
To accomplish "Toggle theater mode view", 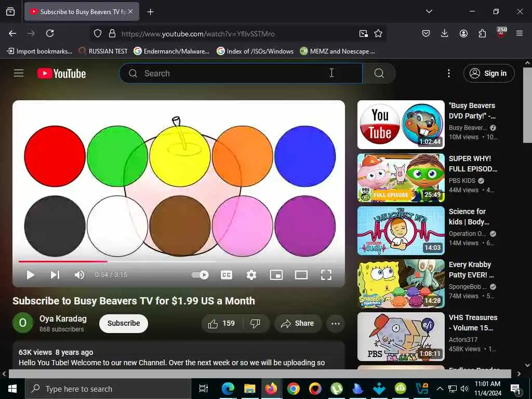I will [301, 275].
